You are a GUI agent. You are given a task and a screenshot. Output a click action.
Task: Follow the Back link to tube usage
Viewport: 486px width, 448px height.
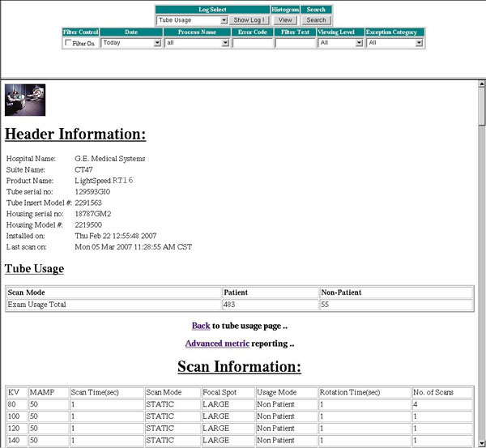201,326
